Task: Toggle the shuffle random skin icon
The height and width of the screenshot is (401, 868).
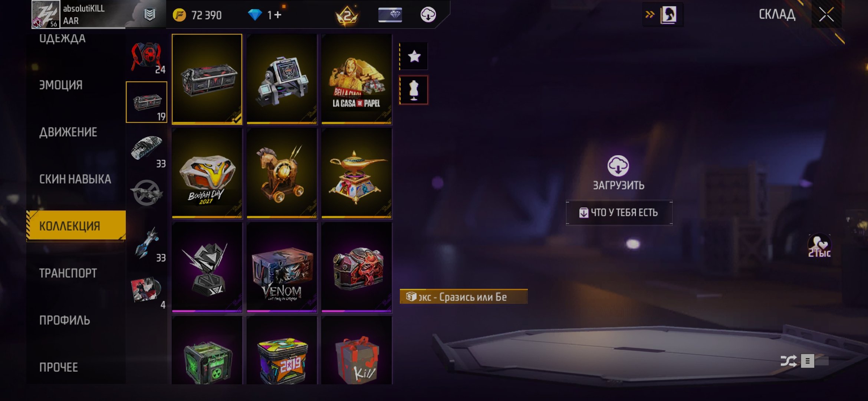Action: point(788,361)
